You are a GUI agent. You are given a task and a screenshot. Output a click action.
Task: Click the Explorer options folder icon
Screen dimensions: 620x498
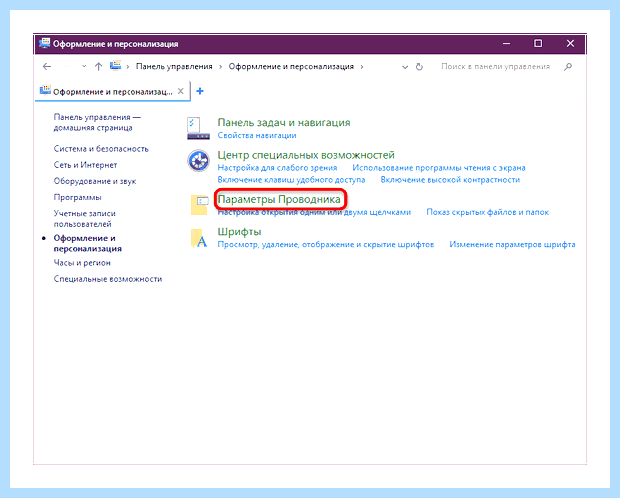(199, 205)
